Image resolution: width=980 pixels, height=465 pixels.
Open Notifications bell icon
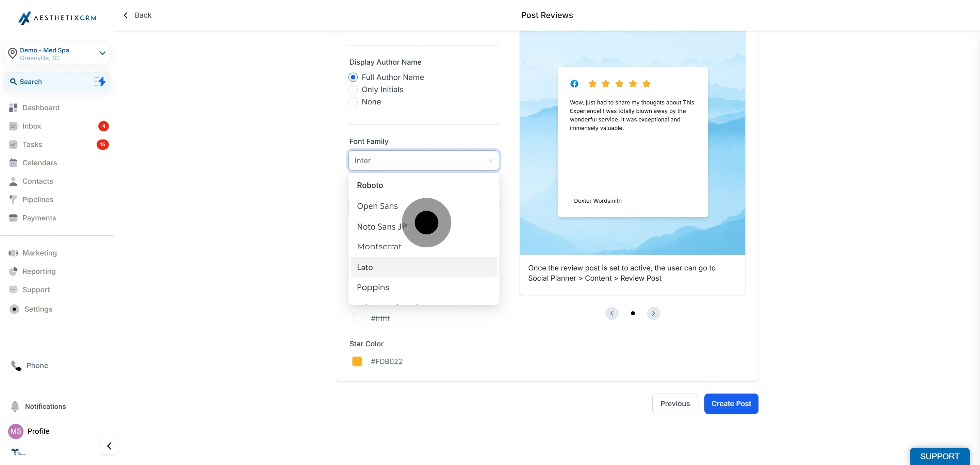[15, 406]
